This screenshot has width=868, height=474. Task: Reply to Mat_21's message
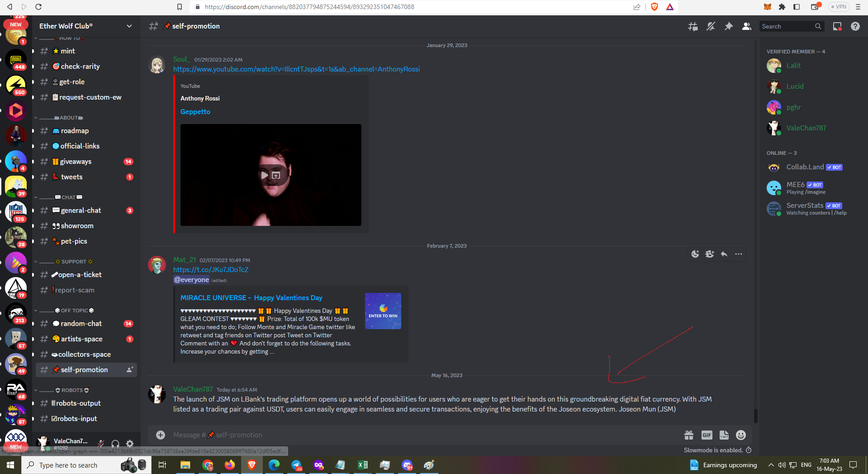point(724,254)
